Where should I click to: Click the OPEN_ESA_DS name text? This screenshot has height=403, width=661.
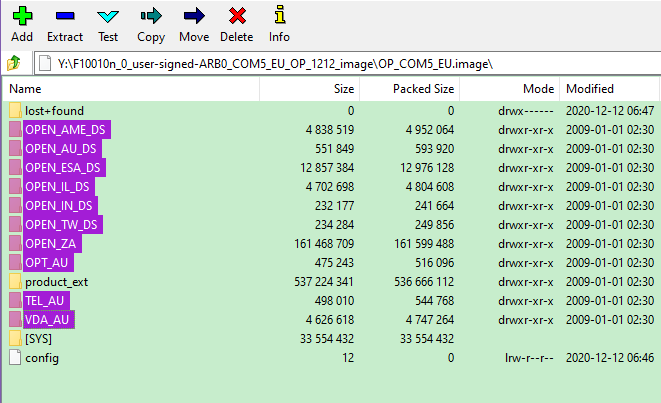point(63,168)
